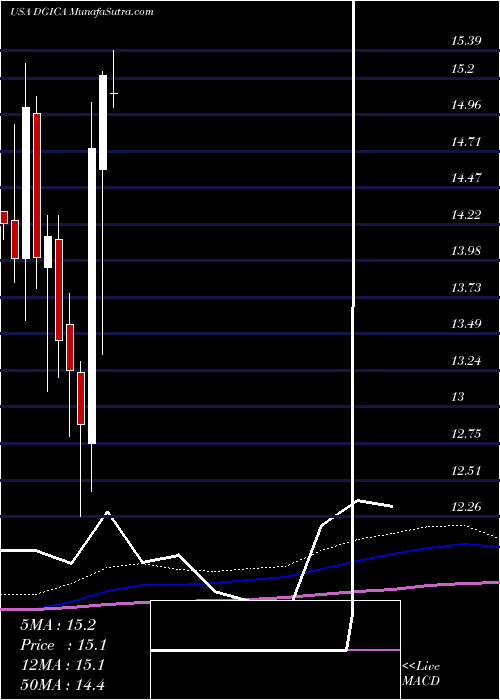Click the 12.26 price axis label
Viewport: 500px width, 700px height.
466,507
